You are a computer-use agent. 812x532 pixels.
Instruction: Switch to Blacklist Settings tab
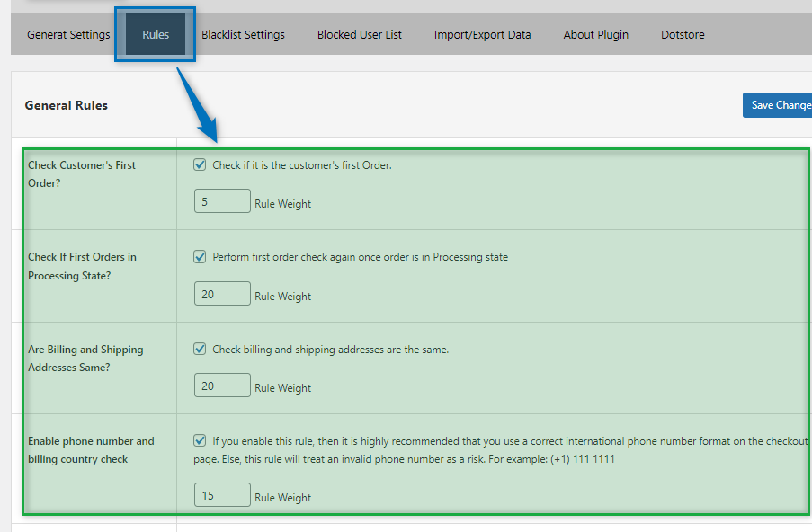(243, 35)
